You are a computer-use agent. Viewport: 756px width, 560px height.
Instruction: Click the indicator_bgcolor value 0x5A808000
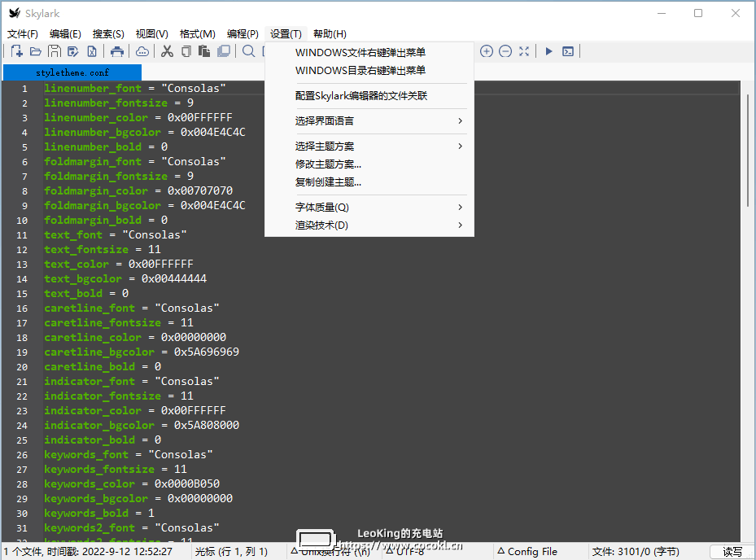click(x=207, y=425)
